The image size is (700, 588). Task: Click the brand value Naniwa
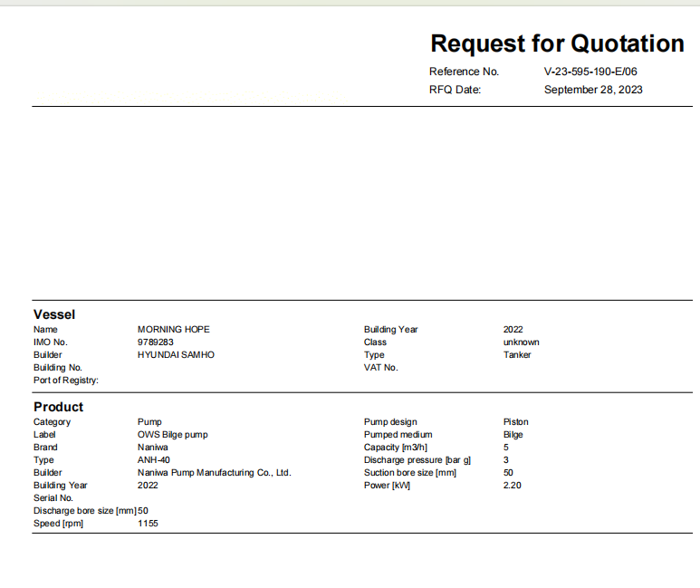tap(152, 448)
